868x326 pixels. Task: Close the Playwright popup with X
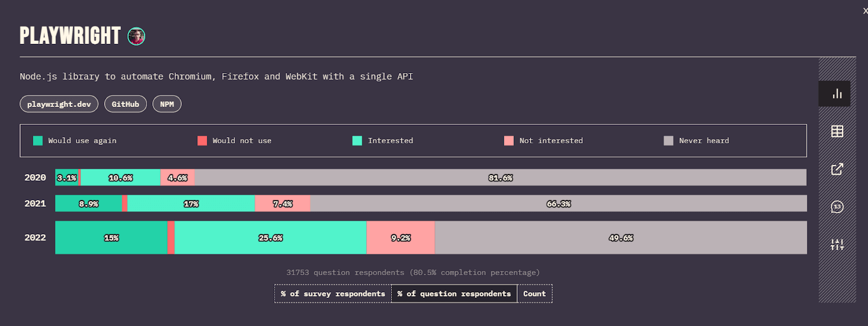tap(865, 11)
